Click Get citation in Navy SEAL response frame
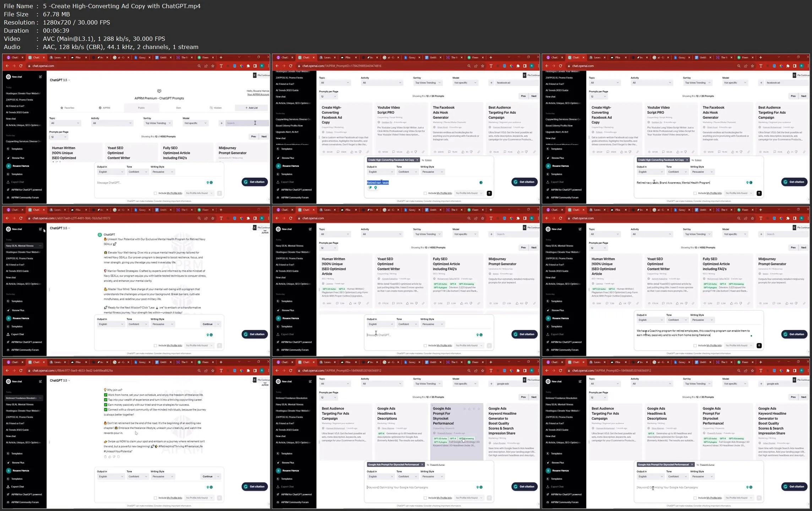Image resolution: width=812 pixels, height=511 pixels. (255, 334)
